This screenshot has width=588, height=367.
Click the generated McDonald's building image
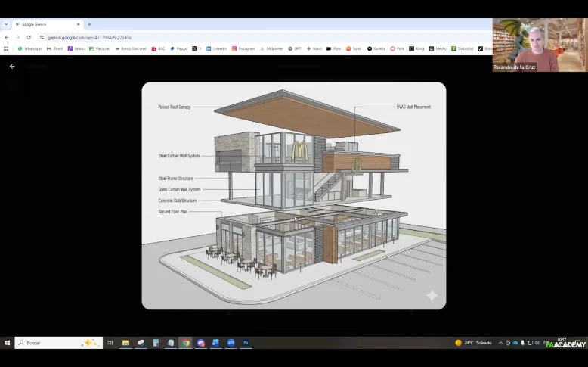tap(293, 195)
